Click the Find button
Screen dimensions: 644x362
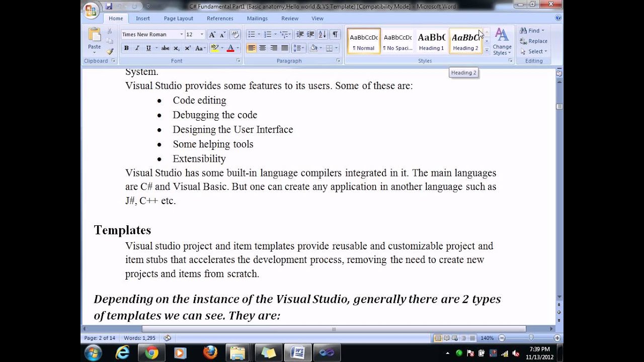tap(532, 31)
